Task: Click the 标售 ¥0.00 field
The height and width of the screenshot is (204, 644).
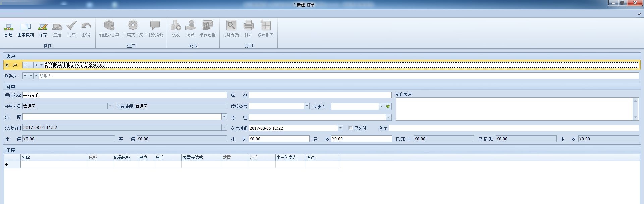Action: [68, 139]
